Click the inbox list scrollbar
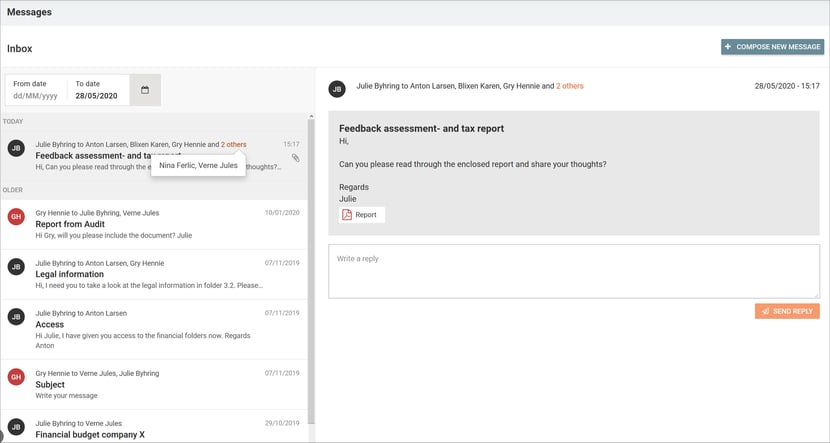830x443 pixels. coord(311,271)
